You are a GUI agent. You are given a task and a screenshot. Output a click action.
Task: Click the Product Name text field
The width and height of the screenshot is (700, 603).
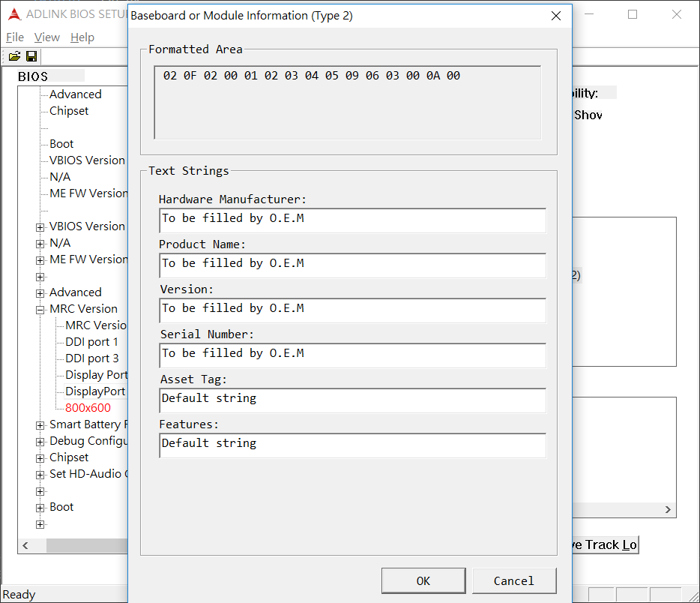(353, 265)
